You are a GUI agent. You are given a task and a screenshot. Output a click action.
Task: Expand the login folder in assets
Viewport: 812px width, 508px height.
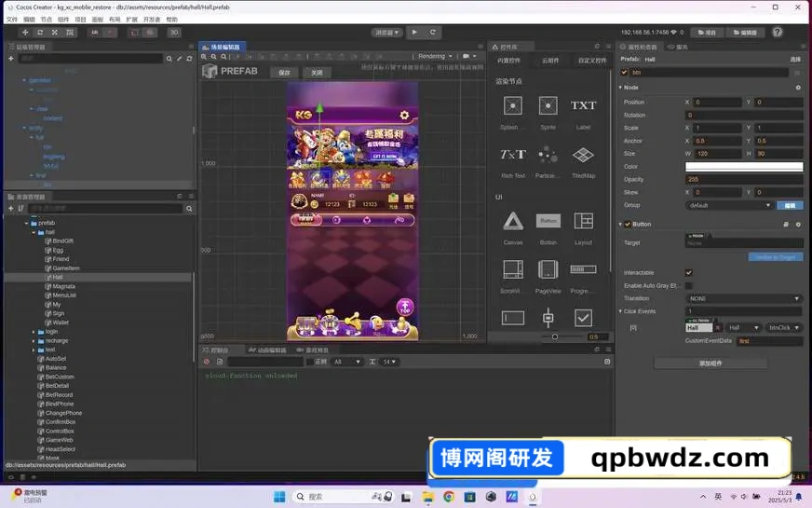[x=34, y=332]
